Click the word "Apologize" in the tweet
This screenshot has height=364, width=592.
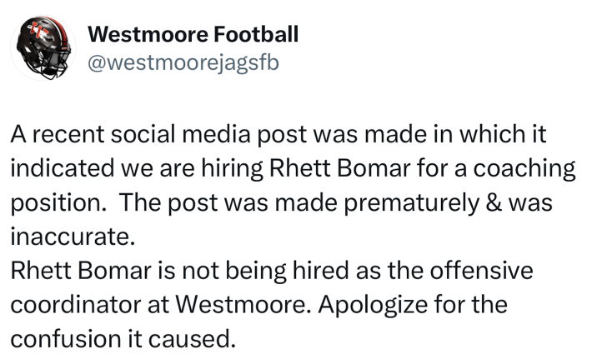pos(373,305)
